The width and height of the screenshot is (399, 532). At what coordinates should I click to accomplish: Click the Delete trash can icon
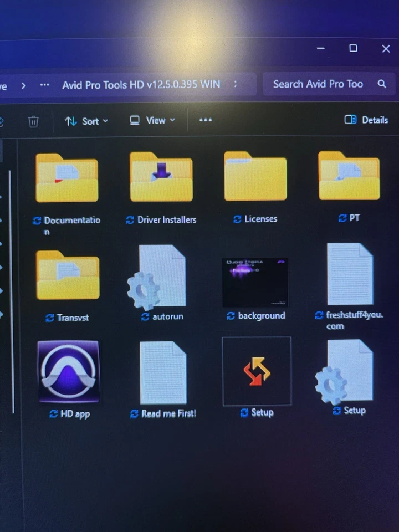click(x=33, y=121)
